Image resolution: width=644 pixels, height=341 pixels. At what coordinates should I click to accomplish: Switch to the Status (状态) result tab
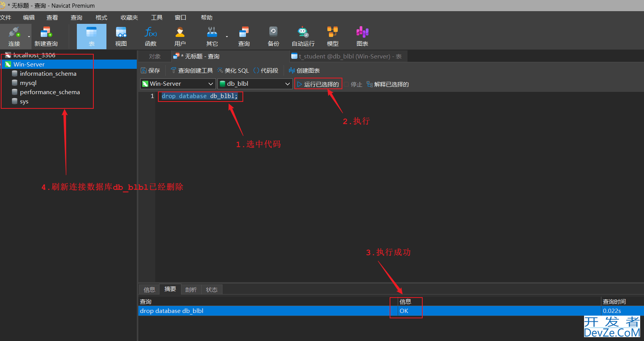(x=212, y=289)
